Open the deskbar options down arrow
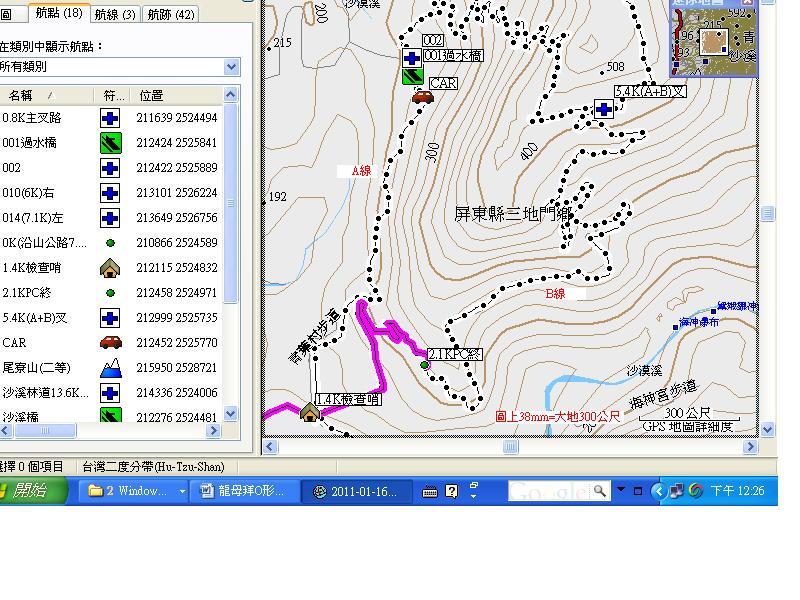The width and height of the screenshot is (800, 600). (x=621, y=490)
